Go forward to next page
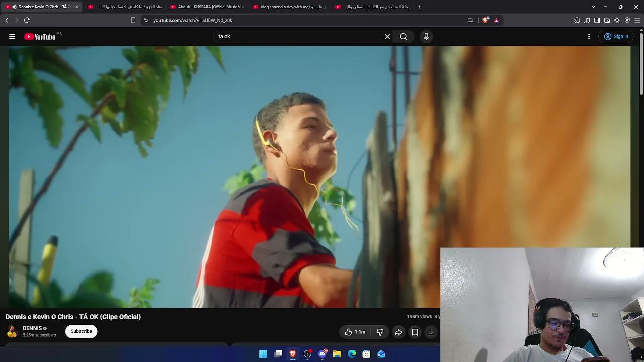The height and width of the screenshot is (362, 644). [17, 20]
